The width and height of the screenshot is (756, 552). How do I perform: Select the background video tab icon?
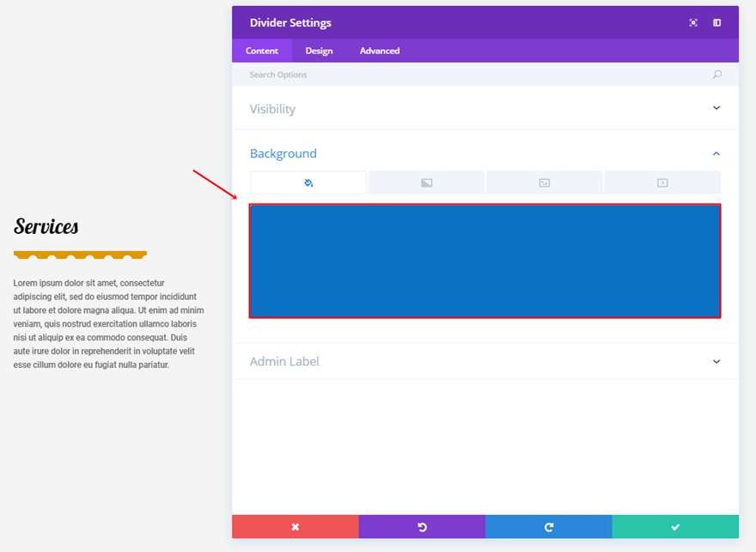(x=662, y=183)
